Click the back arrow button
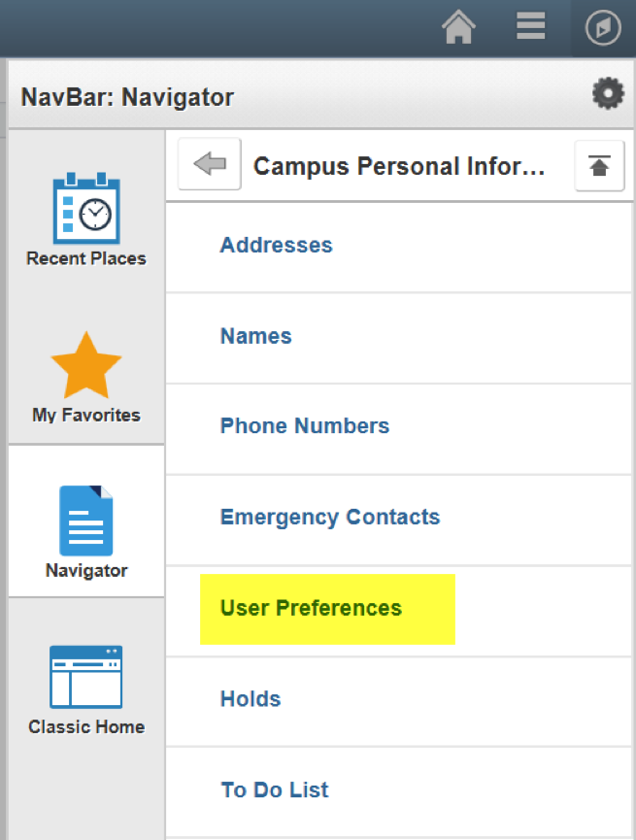 tap(210, 164)
